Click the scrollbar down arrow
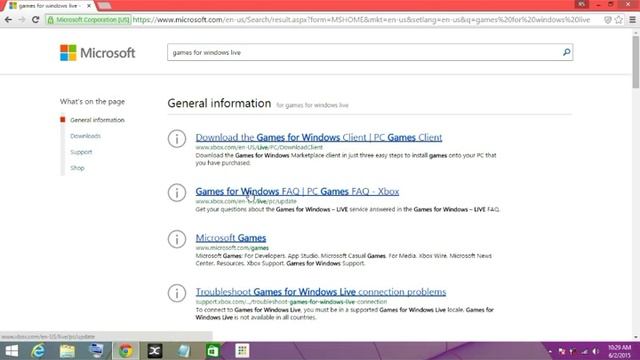 pos(636,338)
